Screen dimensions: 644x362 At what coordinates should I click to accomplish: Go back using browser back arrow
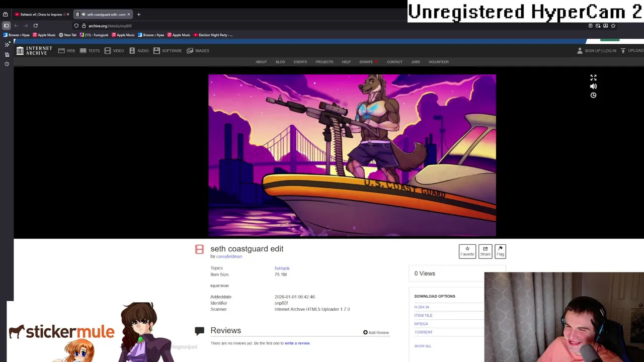click(16, 26)
